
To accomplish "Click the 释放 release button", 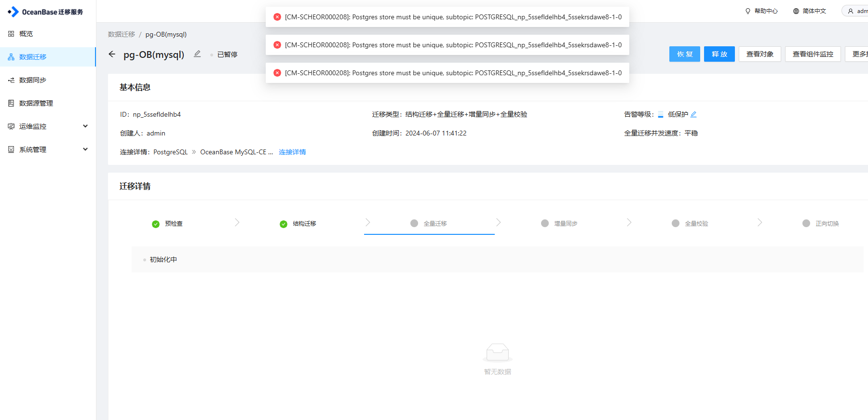I will pyautogui.click(x=719, y=54).
